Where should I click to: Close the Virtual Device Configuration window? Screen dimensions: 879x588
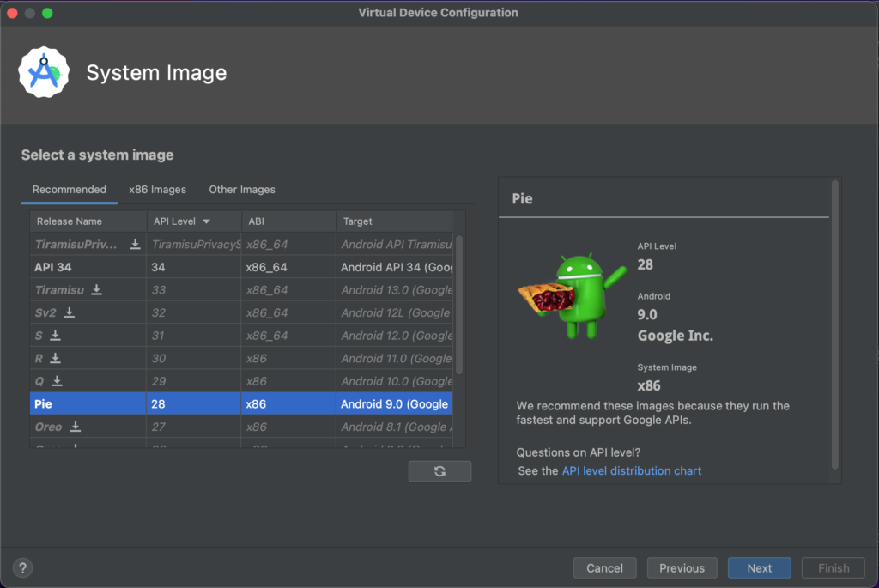[12, 13]
